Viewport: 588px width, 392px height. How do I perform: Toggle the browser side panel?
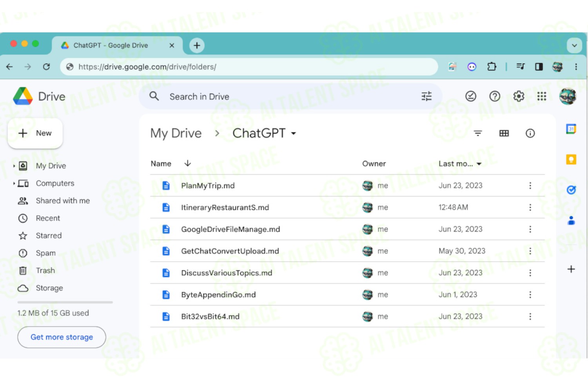[x=539, y=67]
